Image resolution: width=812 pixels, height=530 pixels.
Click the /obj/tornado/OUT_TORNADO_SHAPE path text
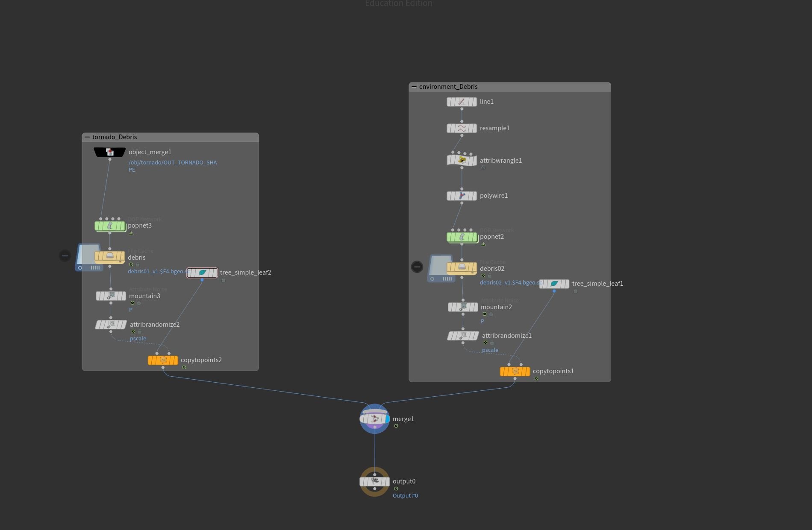(173, 166)
